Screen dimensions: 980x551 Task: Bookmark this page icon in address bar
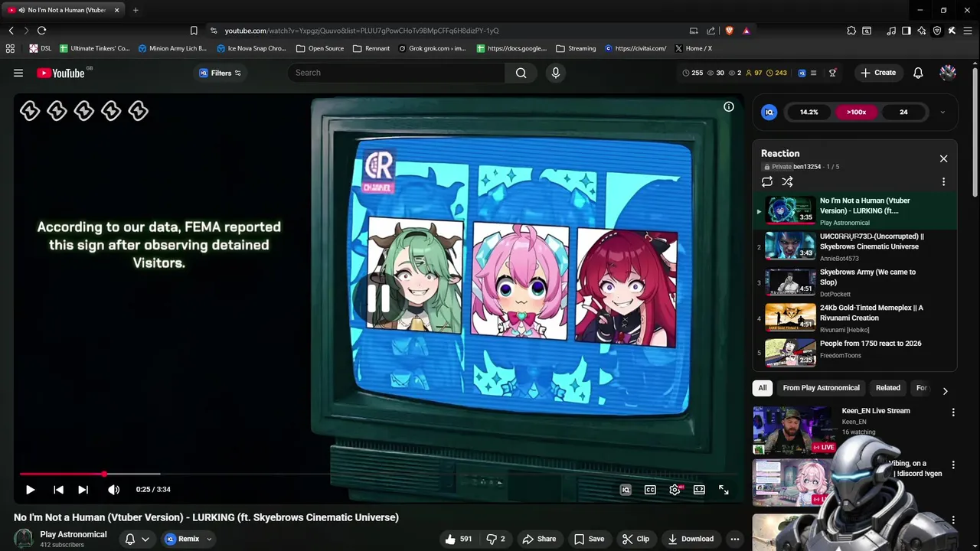pyautogui.click(x=194, y=31)
